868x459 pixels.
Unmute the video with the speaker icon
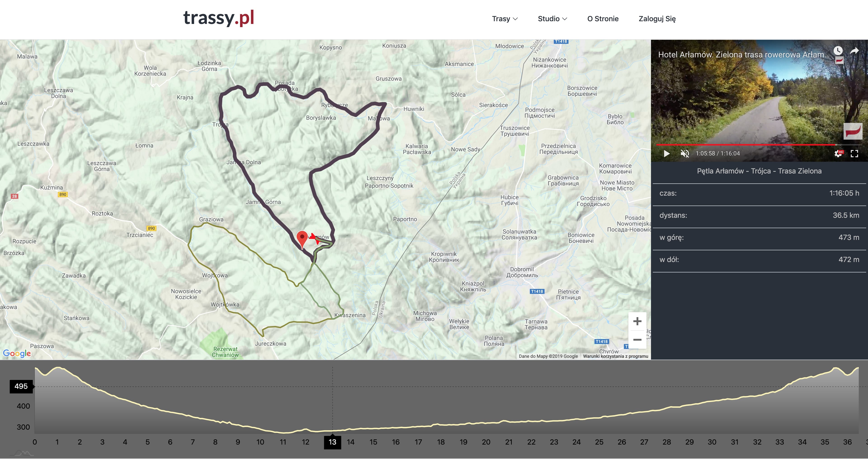pos(684,154)
